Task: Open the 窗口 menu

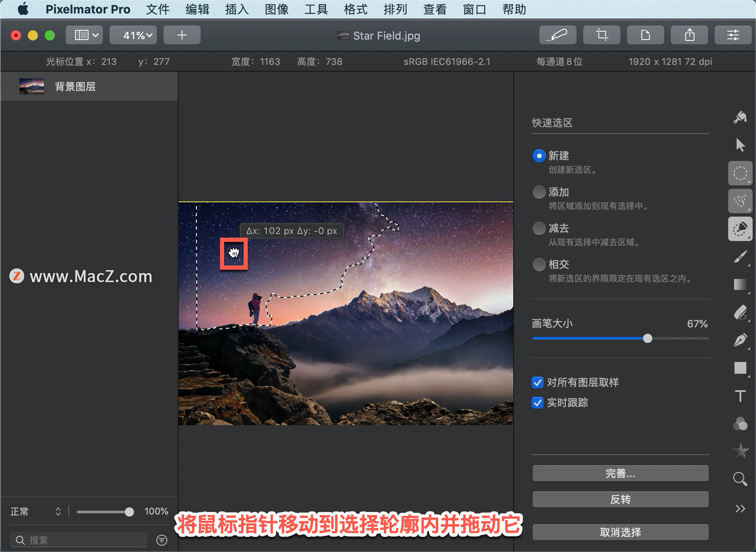Action: click(475, 9)
